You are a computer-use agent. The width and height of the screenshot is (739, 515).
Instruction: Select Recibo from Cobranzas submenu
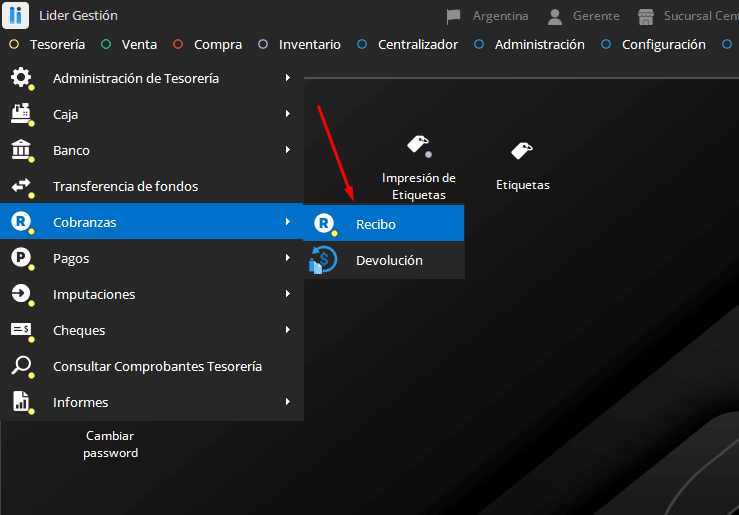pyautogui.click(x=376, y=224)
